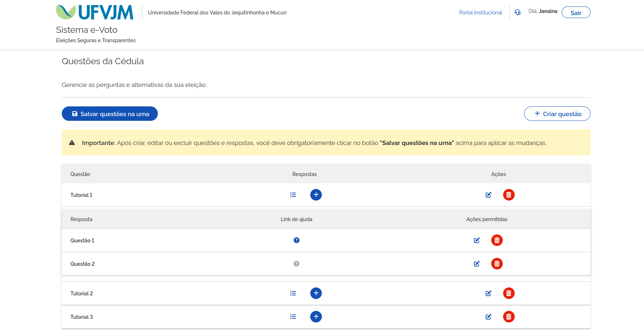Screen dimensions: 644x330
Task: Click the warning triangle icon in alert
Action: (72, 142)
